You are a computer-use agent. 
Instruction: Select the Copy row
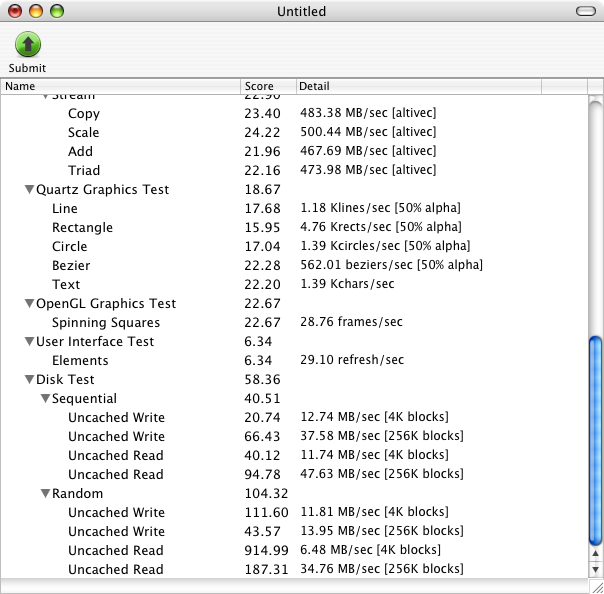pos(294,113)
